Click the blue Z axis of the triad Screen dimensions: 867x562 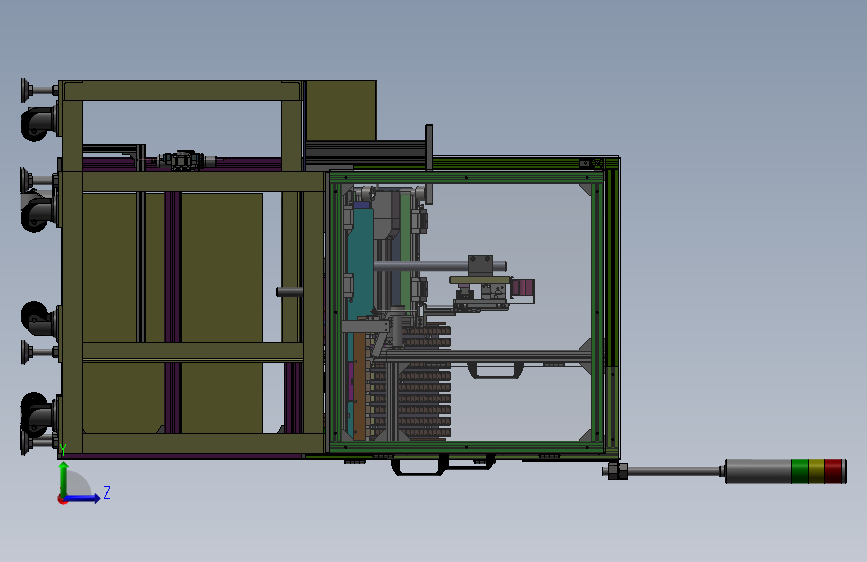click(x=83, y=498)
